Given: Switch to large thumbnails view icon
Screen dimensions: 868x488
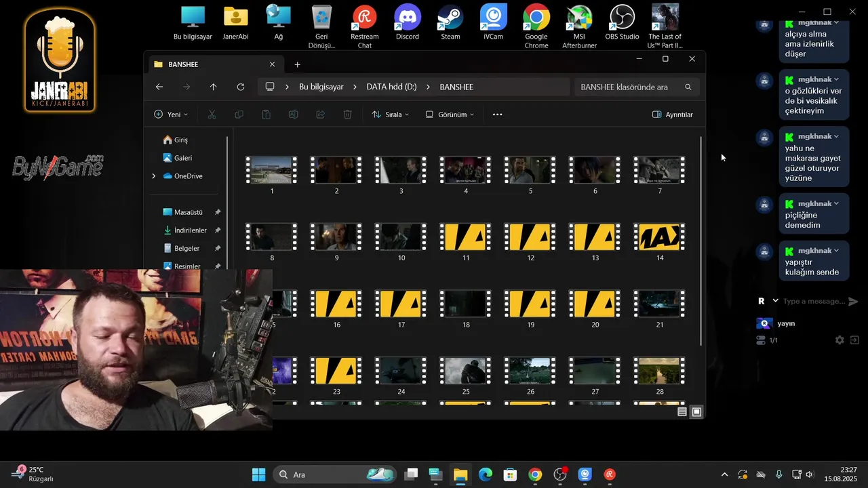Looking at the screenshot, I should (x=696, y=411).
